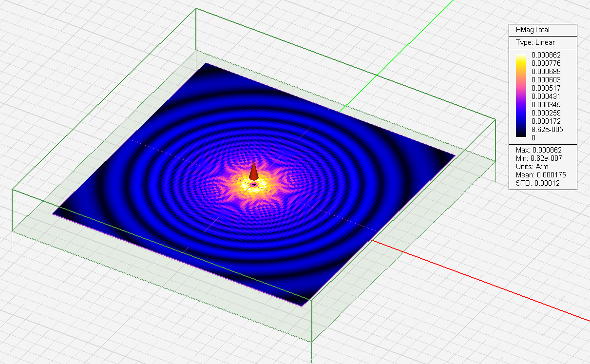Click the HMagTotal legend title
The image size is (590, 364).
533,30
